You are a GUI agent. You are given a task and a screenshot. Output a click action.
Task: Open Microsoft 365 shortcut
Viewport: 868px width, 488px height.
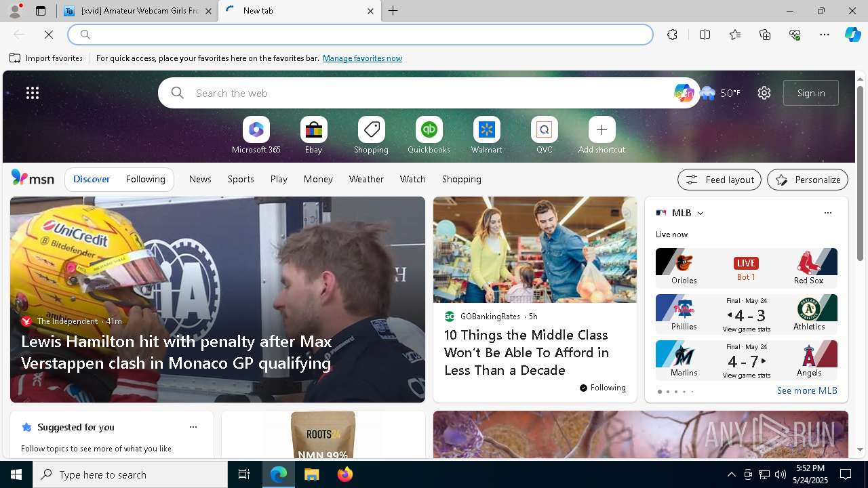point(256,136)
